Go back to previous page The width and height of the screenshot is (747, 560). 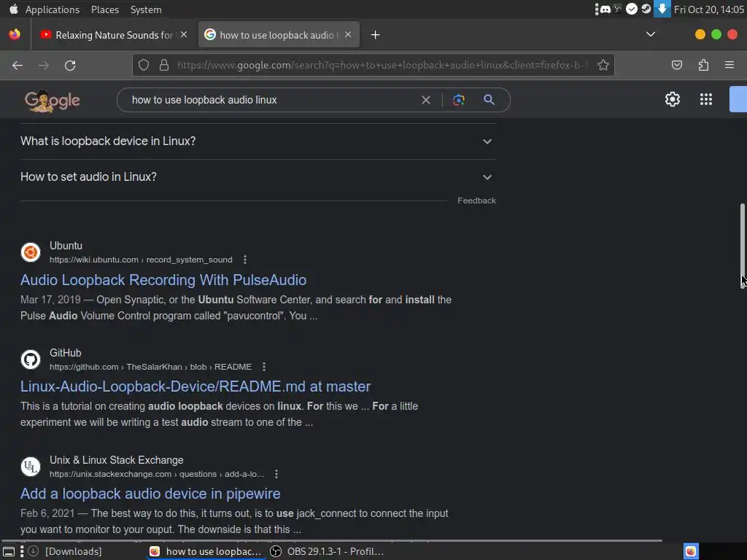pyautogui.click(x=18, y=65)
